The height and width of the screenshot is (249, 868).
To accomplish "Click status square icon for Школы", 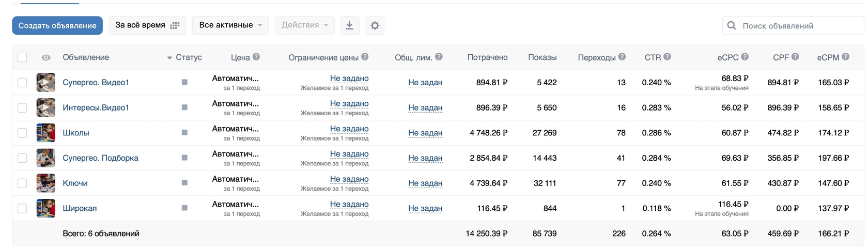I will click(x=184, y=133).
